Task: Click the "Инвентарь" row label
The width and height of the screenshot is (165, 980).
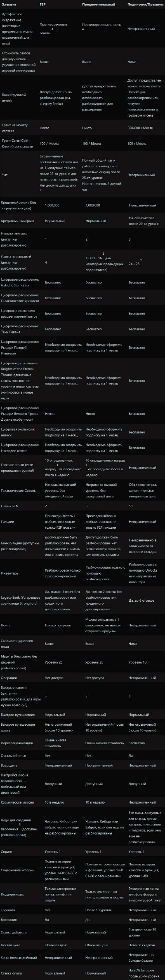Action: (x=9, y=573)
